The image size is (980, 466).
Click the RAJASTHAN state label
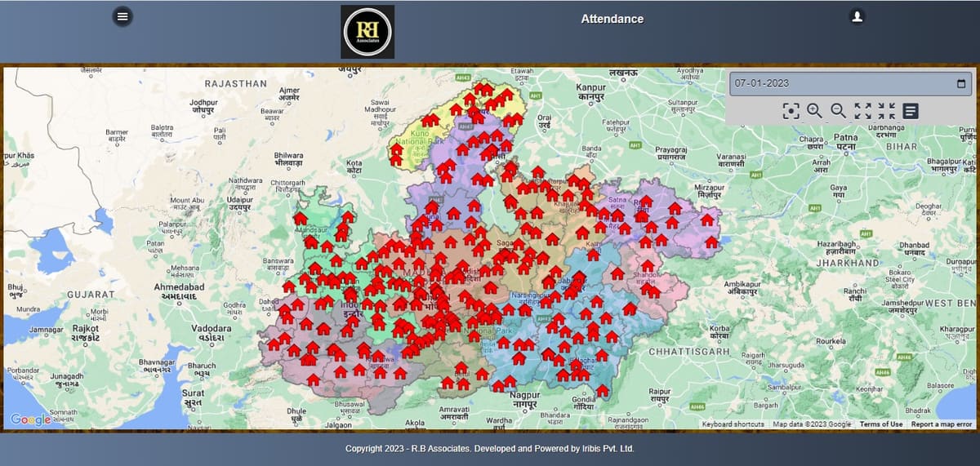[236, 83]
